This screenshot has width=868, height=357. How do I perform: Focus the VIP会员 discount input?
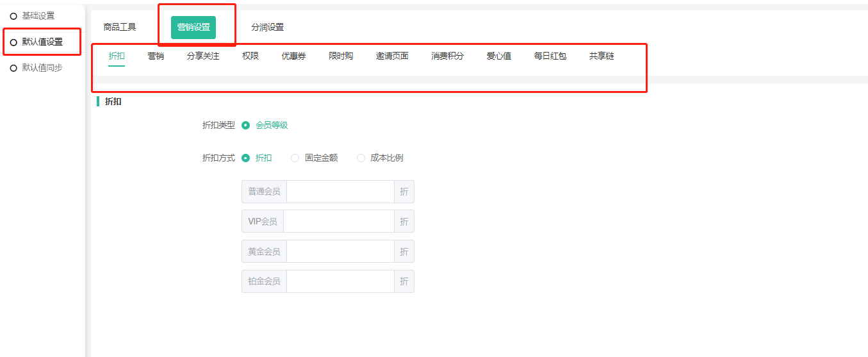[338, 221]
